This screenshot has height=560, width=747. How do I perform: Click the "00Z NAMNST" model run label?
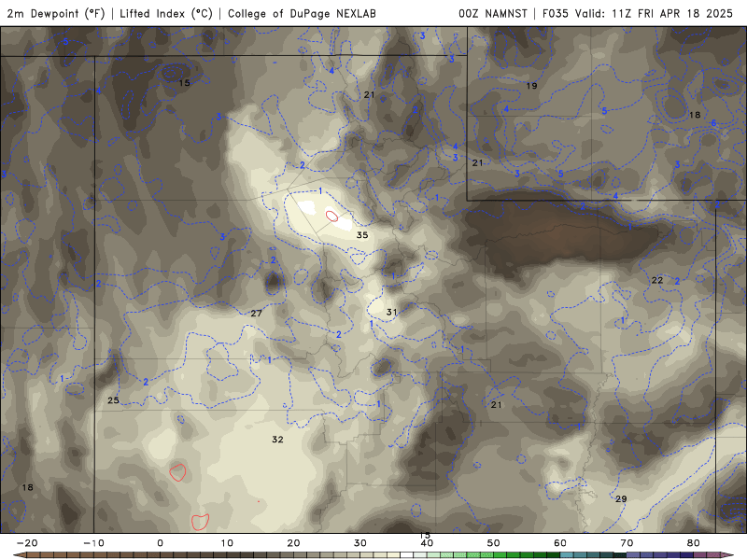493,13
